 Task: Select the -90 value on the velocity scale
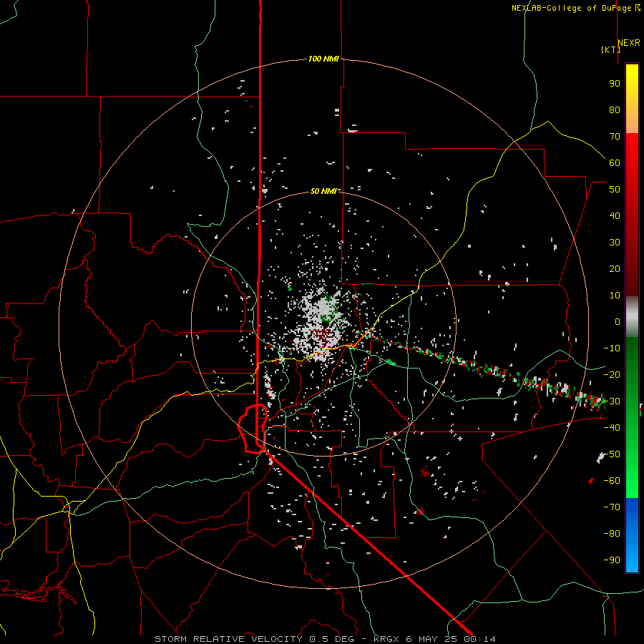pos(612,560)
